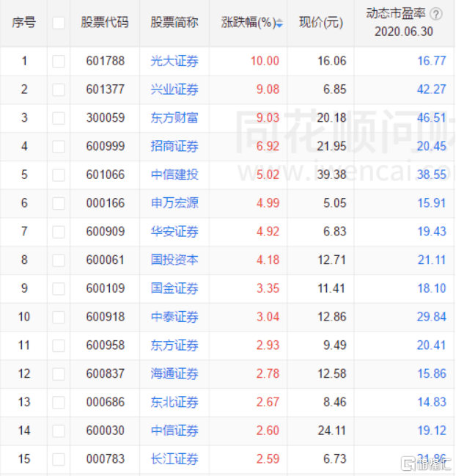Check the box for 海通证券 row
The height and width of the screenshot is (476, 456).
click(59, 374)
